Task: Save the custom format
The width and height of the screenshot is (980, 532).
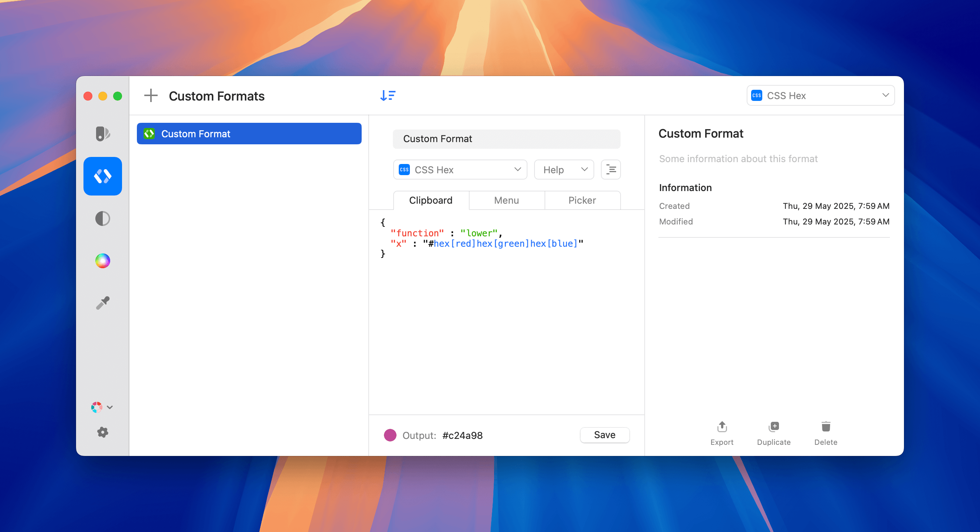Action: [x=605, y=435]
